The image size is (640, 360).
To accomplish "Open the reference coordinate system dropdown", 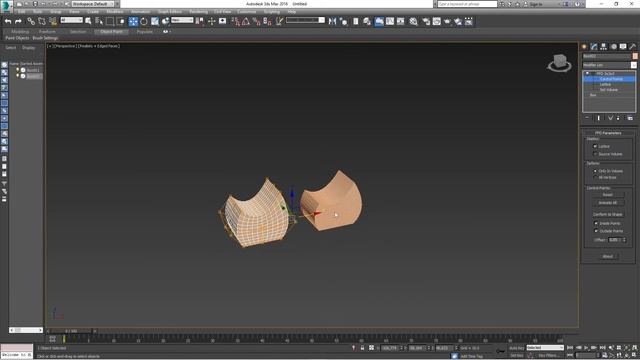I will click(x=182, y=20).
